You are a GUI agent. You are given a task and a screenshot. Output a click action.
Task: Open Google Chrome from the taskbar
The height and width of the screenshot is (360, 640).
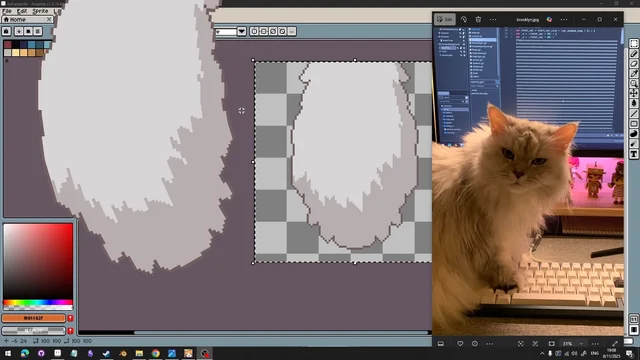point(156,353)
